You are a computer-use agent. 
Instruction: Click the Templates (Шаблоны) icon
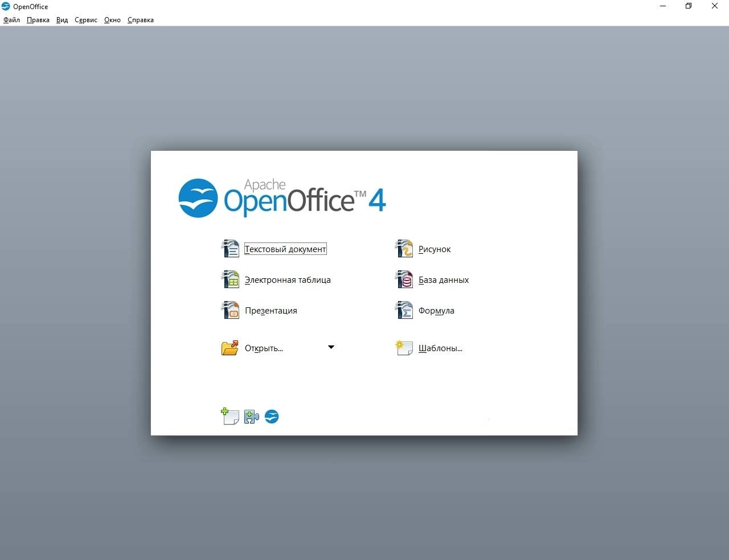coord(404,348)
